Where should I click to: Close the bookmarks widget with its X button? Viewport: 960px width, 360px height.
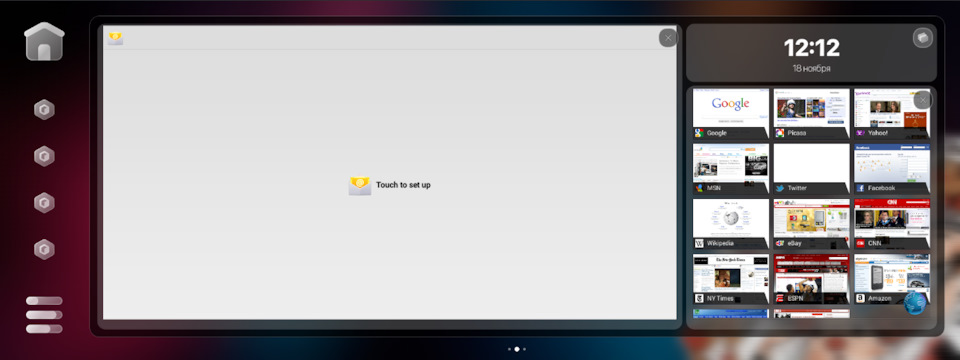tap(923, 100)
